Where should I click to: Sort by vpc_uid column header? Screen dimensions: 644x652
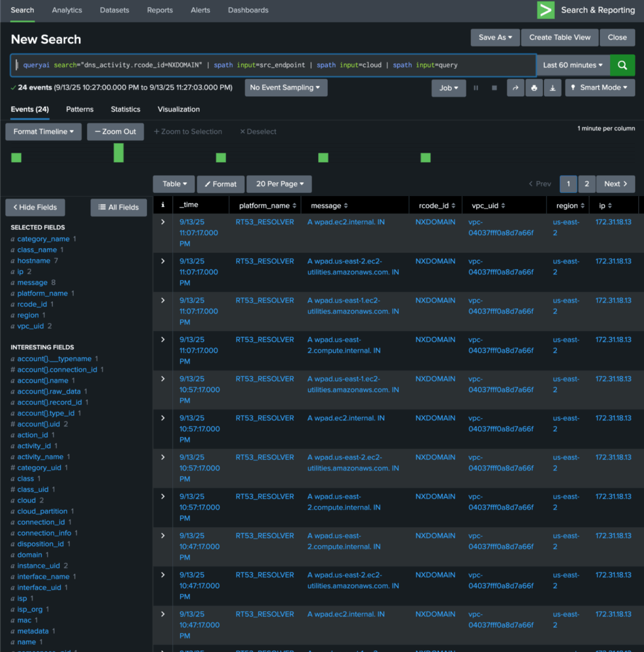coord(488,206)
